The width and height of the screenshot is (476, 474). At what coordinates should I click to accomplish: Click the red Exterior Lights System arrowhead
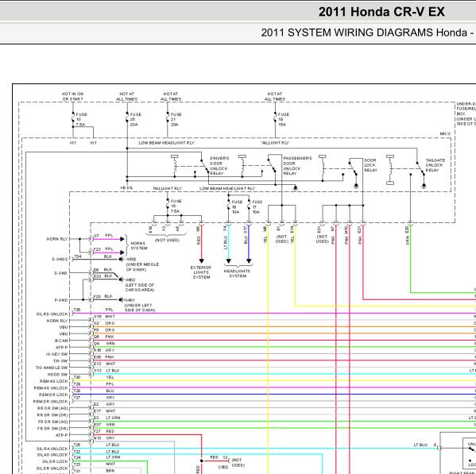click(202, 261)
